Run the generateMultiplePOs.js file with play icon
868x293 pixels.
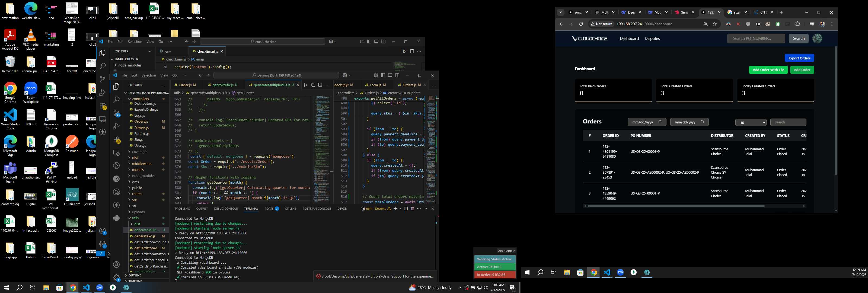pyautogui.click(x=306, y=85)
